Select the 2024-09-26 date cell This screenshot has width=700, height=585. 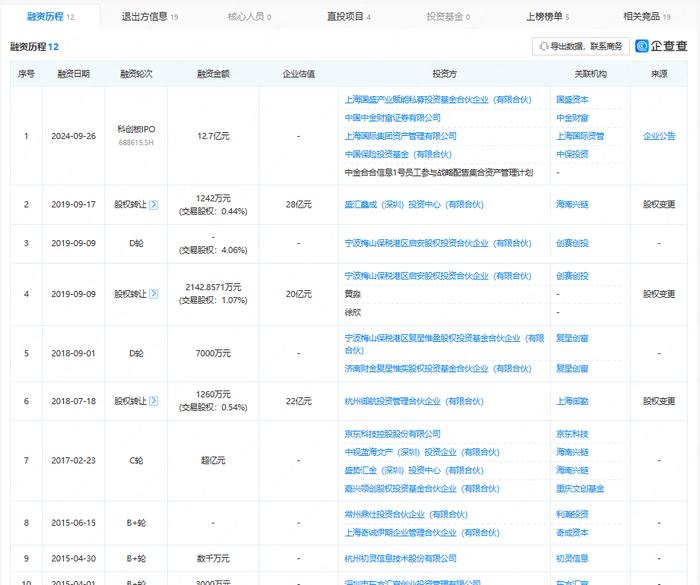pos(74,136)
